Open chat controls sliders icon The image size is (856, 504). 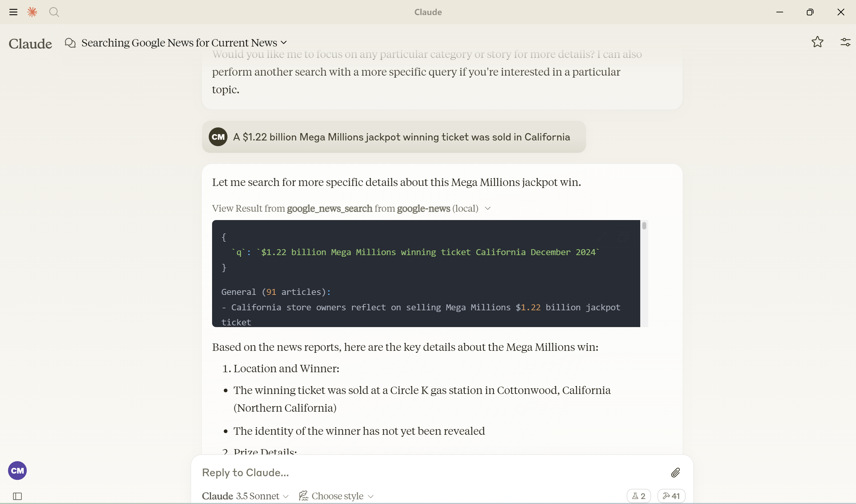pyautogui.click(x=845, y=42)
